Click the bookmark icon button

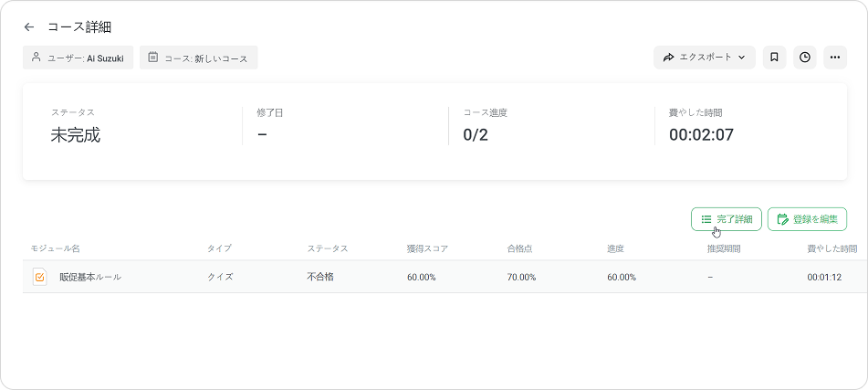774,58
